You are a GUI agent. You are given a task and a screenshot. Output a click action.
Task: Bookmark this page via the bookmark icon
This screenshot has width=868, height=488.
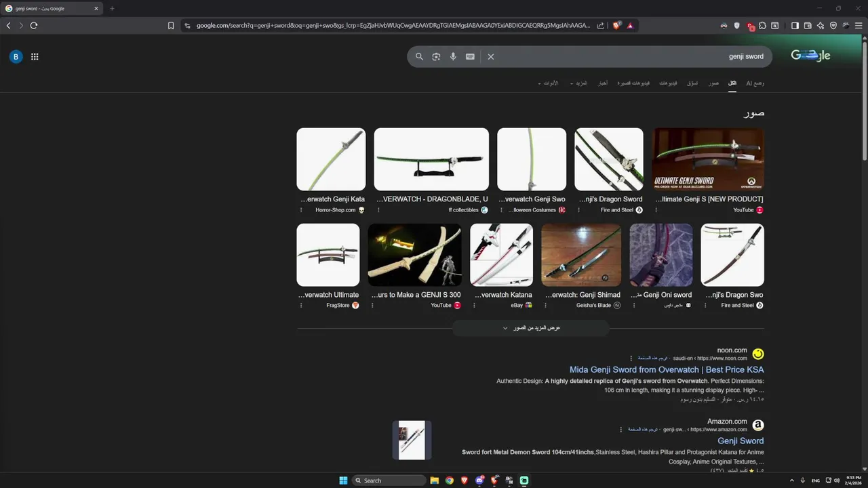[x=171, y=26]
